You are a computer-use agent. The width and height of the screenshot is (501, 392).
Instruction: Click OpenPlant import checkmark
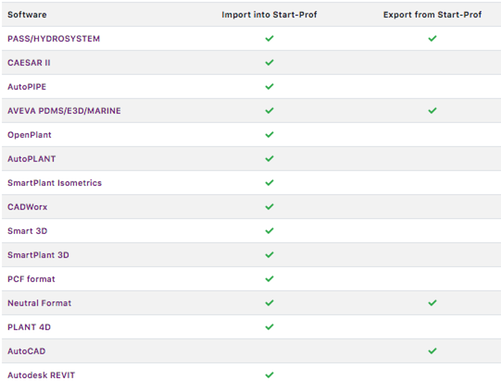click(x=269, y=134)
